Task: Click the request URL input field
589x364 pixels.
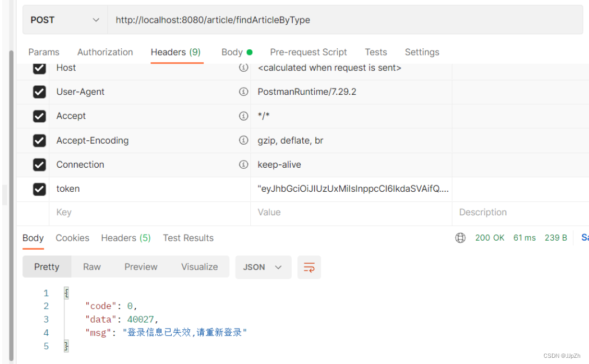Action: [345, 20]
